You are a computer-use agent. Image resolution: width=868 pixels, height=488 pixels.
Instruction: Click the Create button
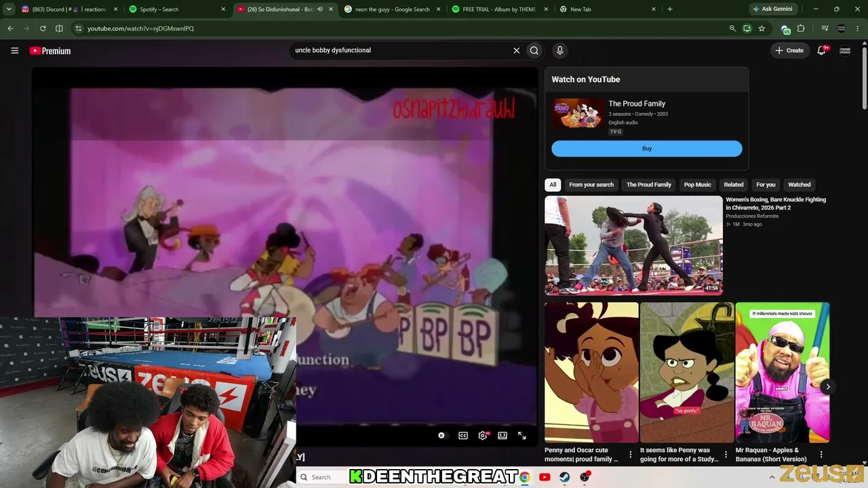tap(790, 50)
